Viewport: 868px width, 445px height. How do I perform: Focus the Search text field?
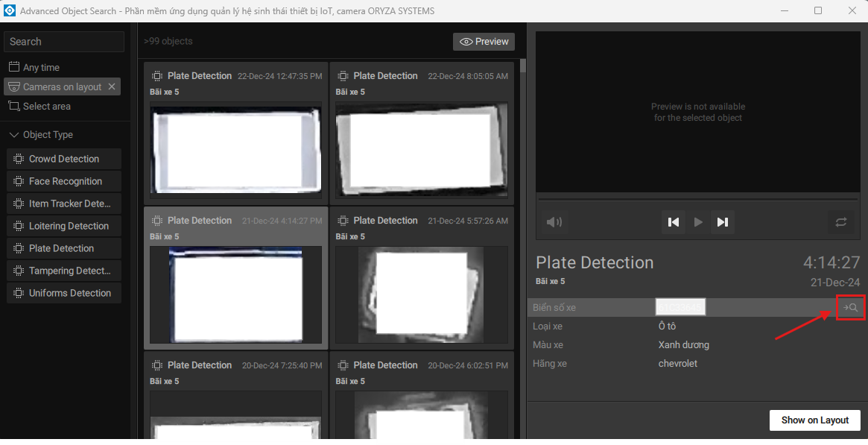pos(63,42)
